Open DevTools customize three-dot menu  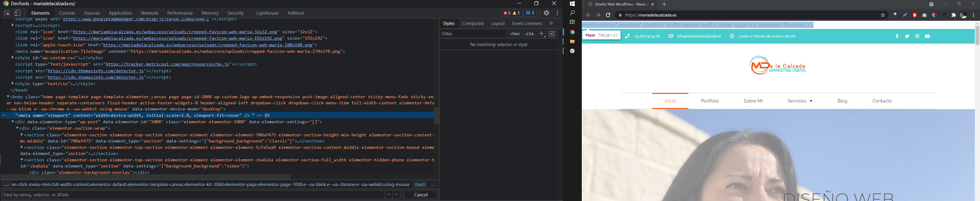(557, 13)
